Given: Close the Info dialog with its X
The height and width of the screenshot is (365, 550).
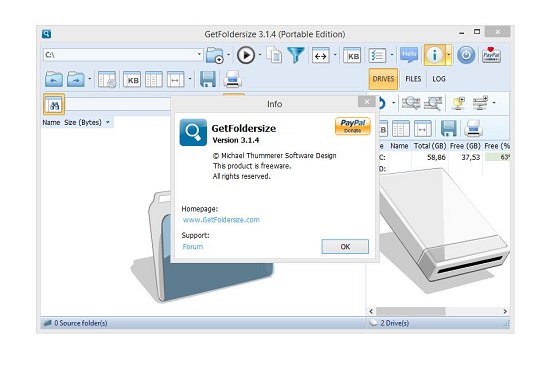Looking at the screenshot, I should [367, 102].
